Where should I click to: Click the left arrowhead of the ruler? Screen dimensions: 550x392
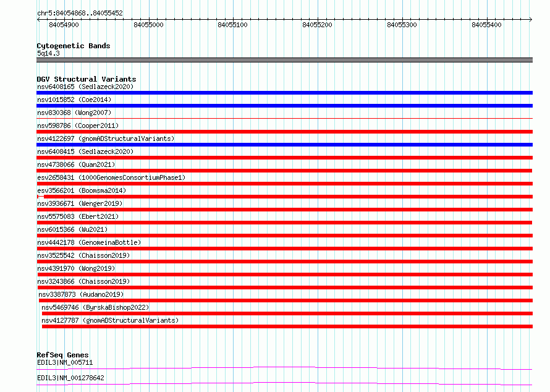coord(38,20)
